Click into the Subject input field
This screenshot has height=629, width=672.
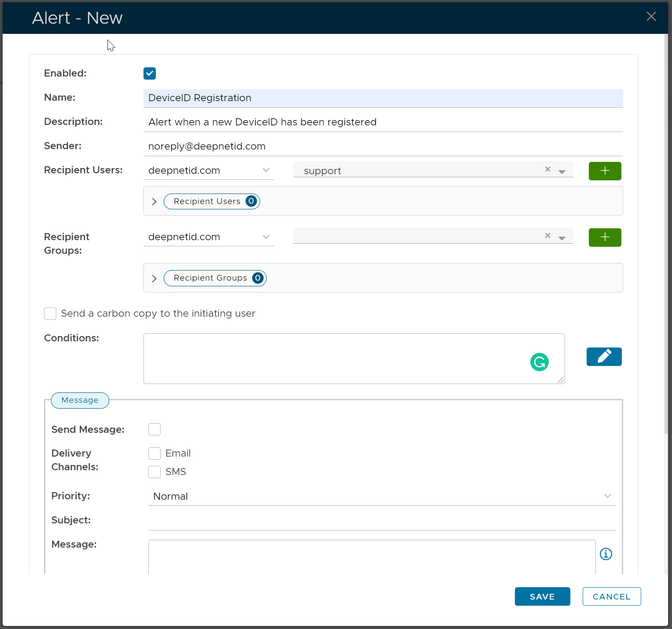[x=382, y=521]
